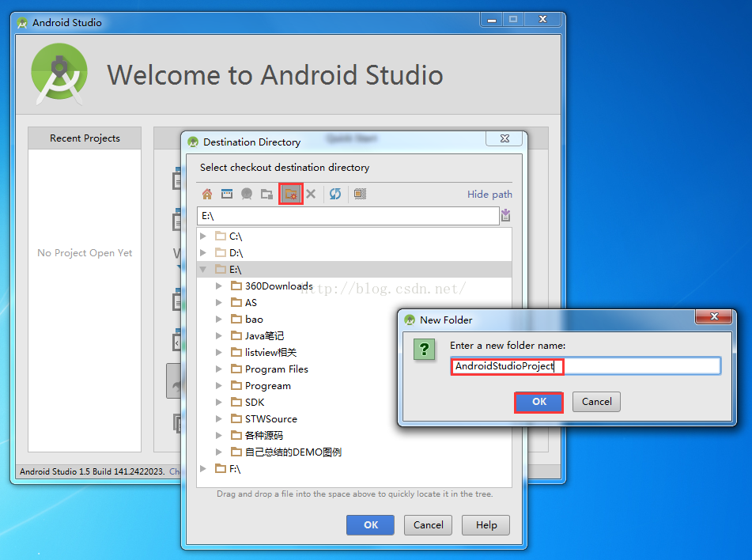Screen dimensions: 752x560
Task: Select the C:\ drive row
Action: point(354,236)
